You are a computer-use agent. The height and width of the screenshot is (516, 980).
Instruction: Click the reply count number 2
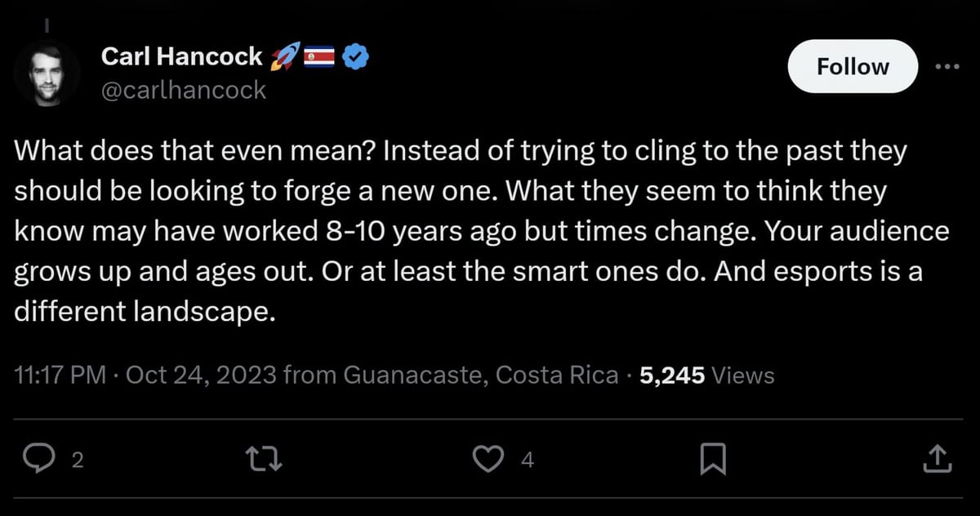tap(78, 461)
